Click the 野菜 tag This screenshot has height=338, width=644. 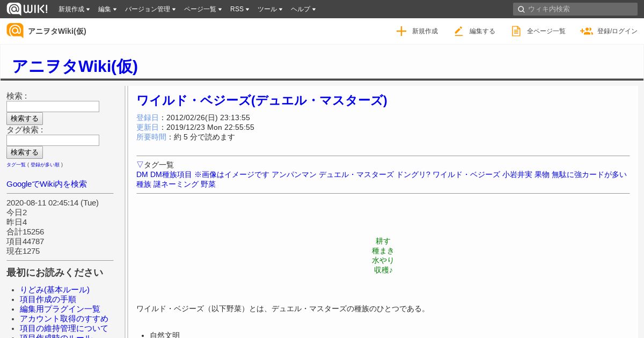208,184
